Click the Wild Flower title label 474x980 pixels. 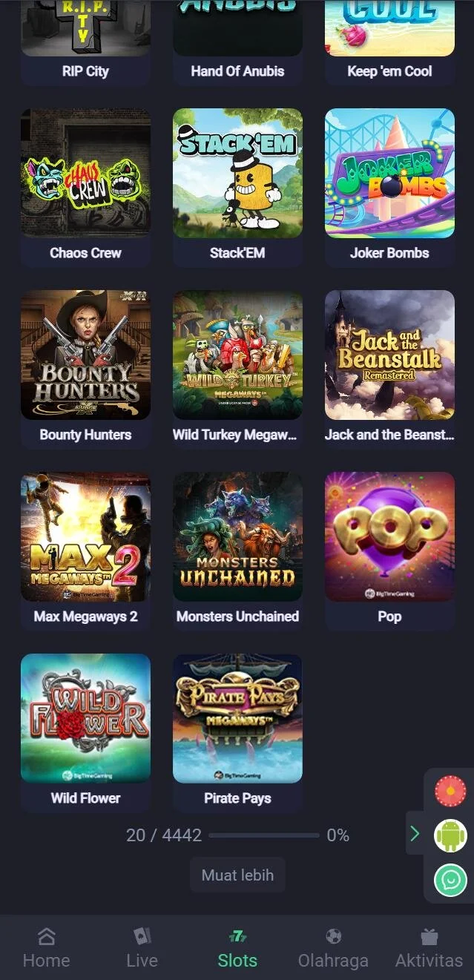[x=85, y=798]
